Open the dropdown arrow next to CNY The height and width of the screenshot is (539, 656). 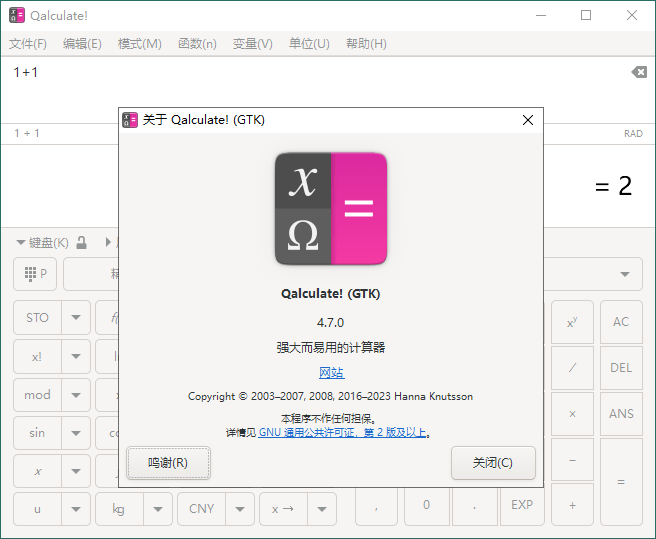tap(239, 508)
